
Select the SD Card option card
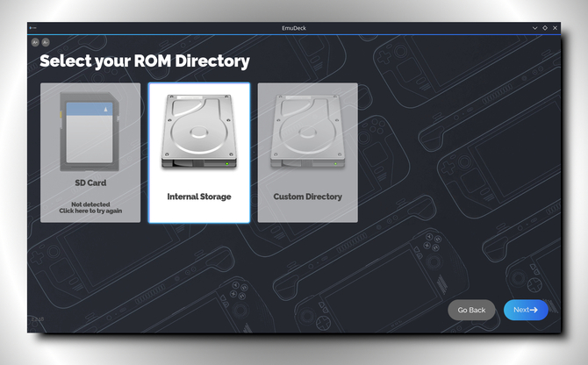point(90,153)
